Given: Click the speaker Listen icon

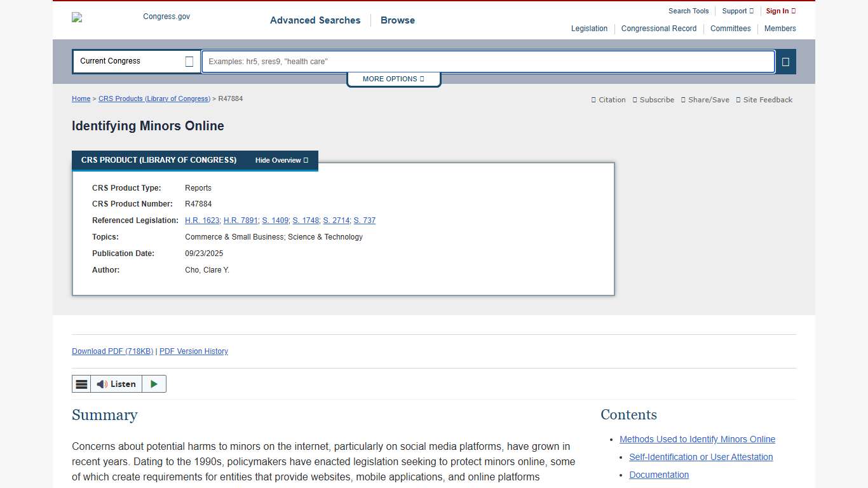Looking at the screenshot, I should pos(102,384).
